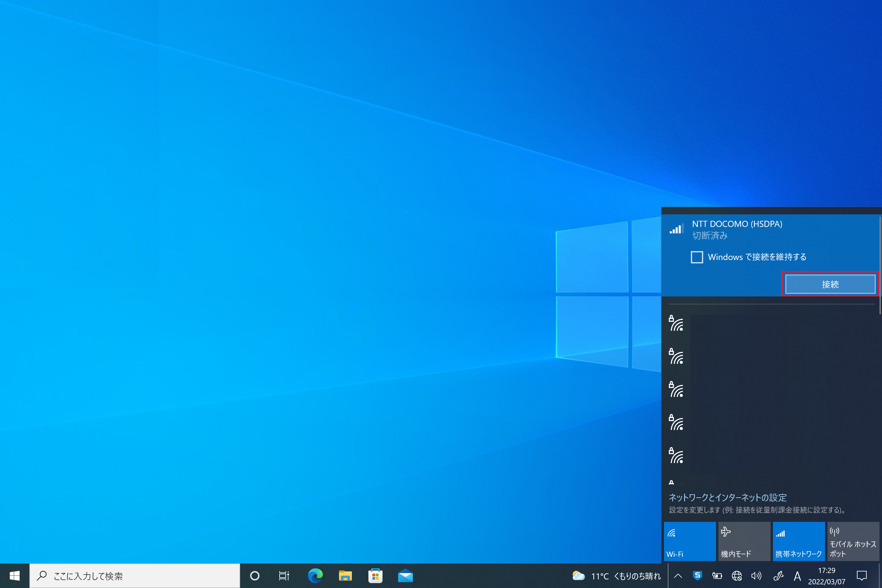Toggle 機内モード airplane mode tile
The image size is (882, 588).
coord(744,541)
